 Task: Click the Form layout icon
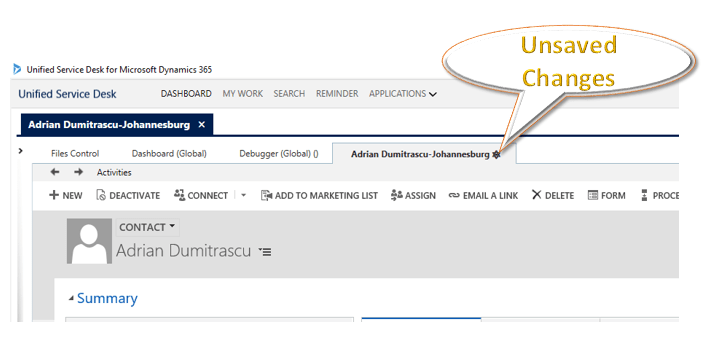[x=593, y=195]
